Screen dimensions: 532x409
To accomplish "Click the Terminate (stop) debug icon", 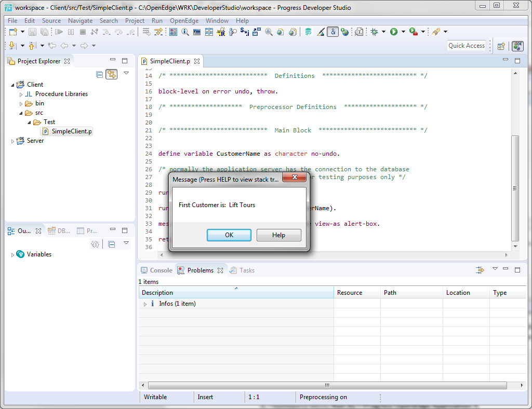I will (83, 32).
